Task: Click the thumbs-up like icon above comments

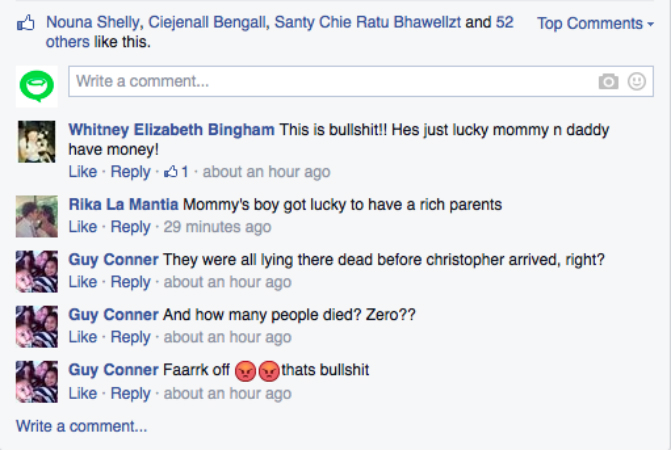Action: click(x=26, y=23)
